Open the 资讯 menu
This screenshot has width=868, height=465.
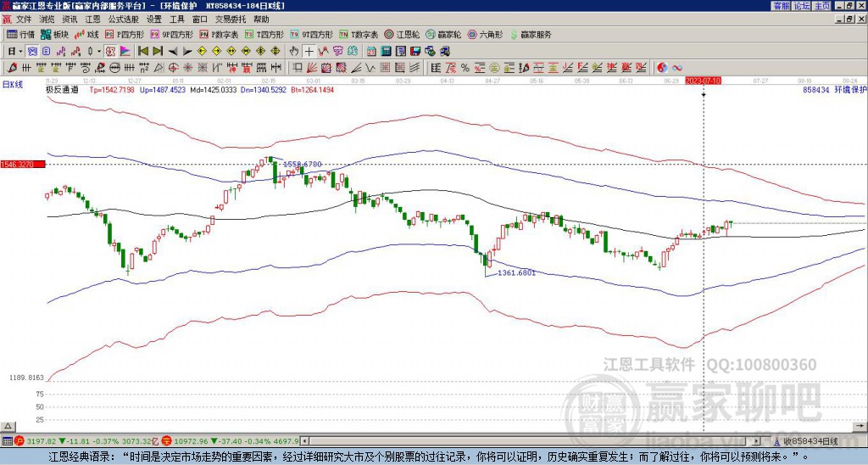point(70,20)
